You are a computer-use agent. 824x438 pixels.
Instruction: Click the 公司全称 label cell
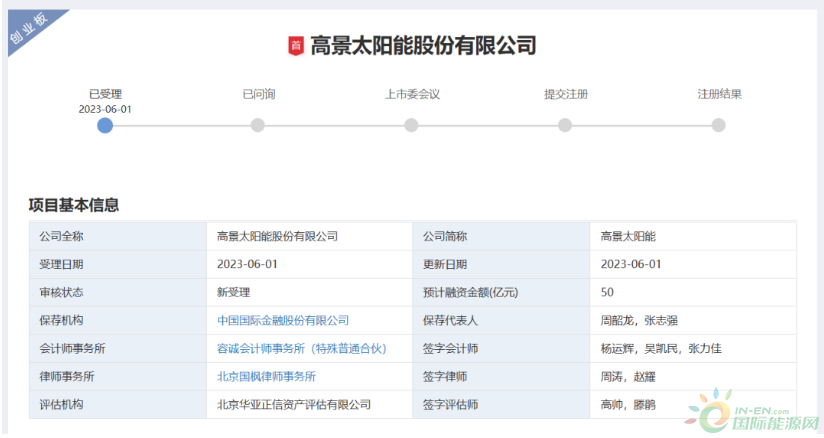118,236
